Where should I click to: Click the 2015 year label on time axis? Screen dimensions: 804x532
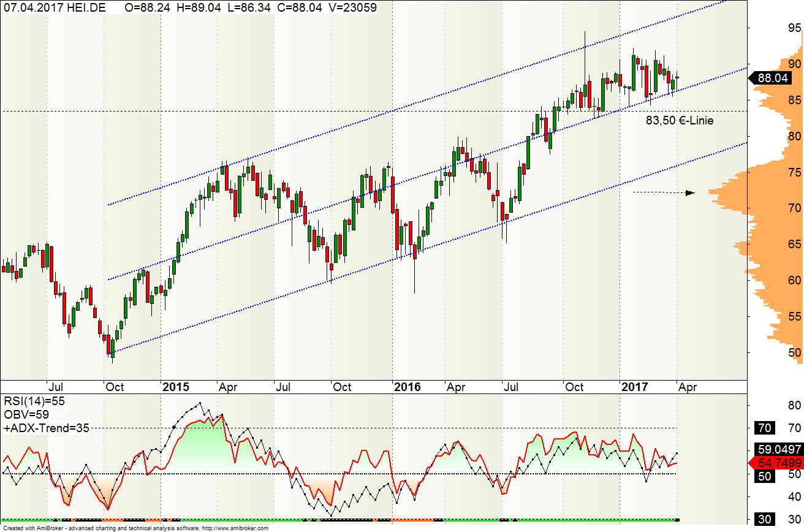click(x=176, y=387)
